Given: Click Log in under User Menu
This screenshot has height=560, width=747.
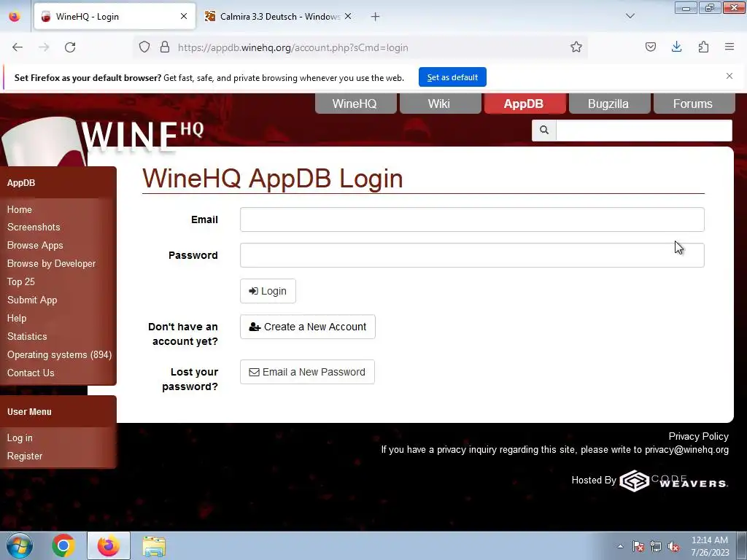Looking at the screenshot, I should tap(20, 437).
